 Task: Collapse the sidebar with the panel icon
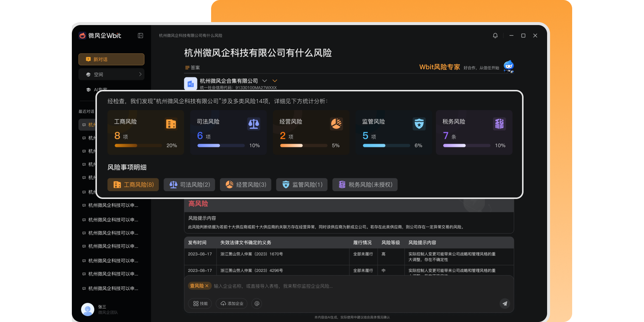(140, 35)
